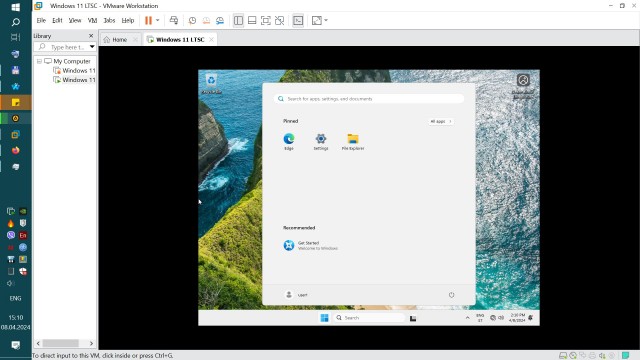Viewport: 640px width, 360px height.
Task: Open the Snapshot Manager toolbar icon
Action: point(220,20)
